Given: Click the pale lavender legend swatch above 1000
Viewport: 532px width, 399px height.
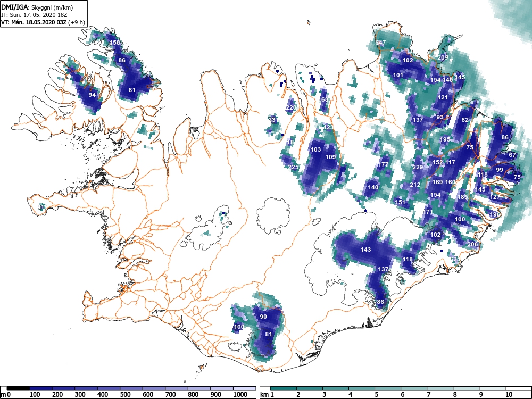Looking at the screenshot, I should tap(244, 388).
